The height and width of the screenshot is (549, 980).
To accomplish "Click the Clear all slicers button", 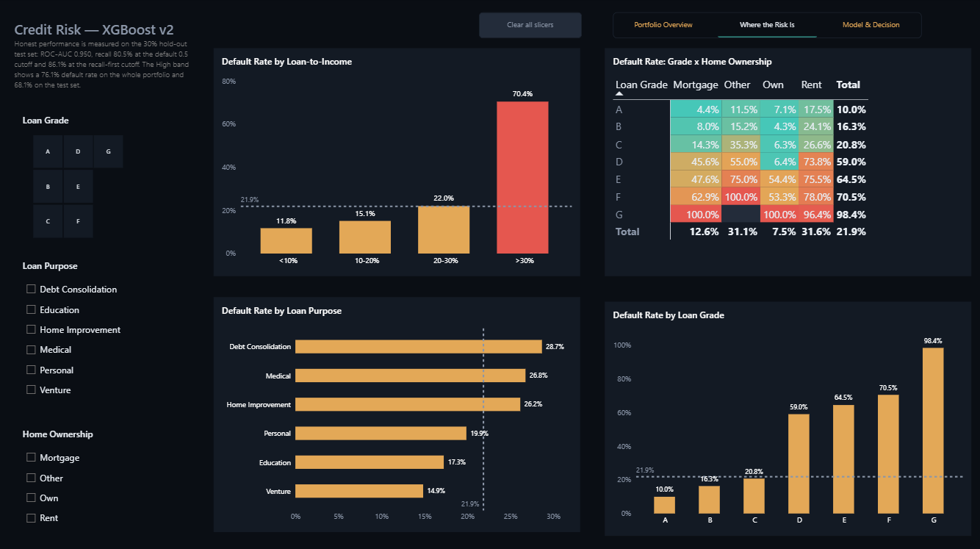I will 530,25.
